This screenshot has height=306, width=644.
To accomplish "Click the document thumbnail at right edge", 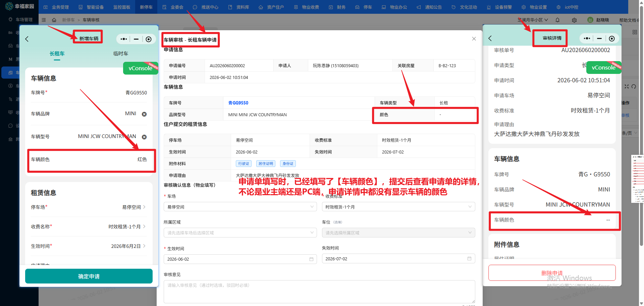I will click(637, 179).
